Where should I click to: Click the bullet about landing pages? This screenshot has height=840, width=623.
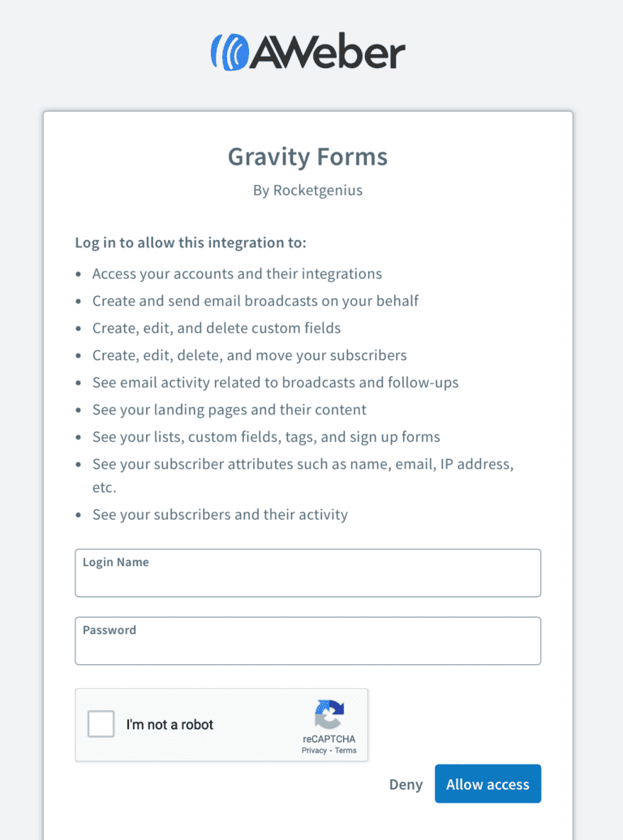click(229, 409)
